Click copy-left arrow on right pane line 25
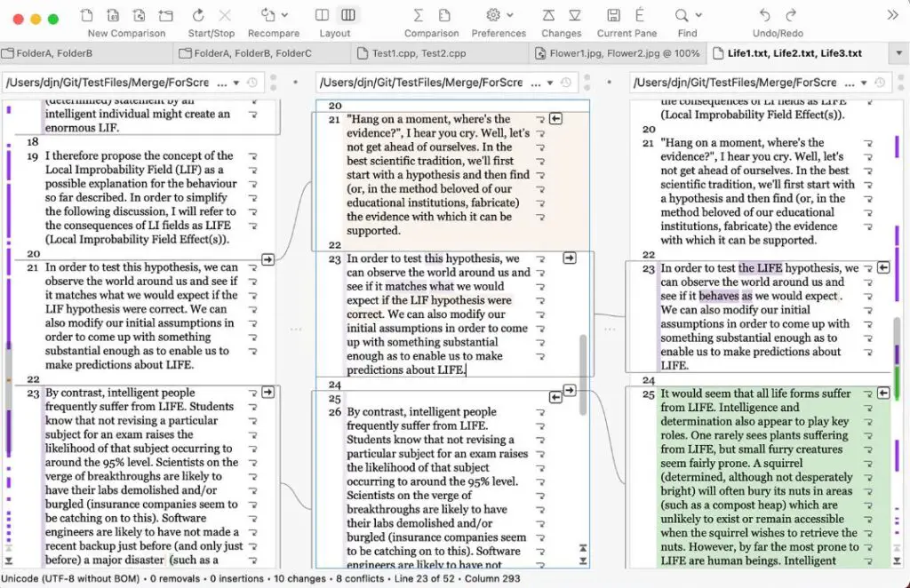Viewport: 910px width, 588px height. 883,393
